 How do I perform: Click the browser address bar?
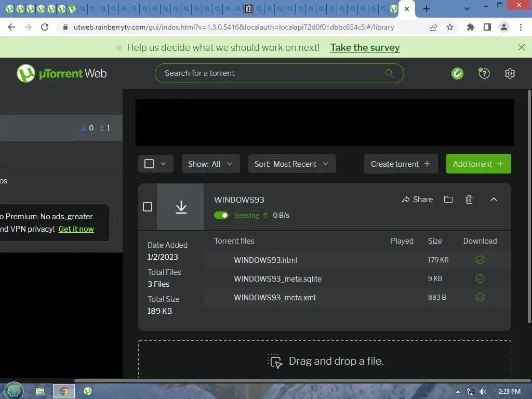tap(234, 27)
